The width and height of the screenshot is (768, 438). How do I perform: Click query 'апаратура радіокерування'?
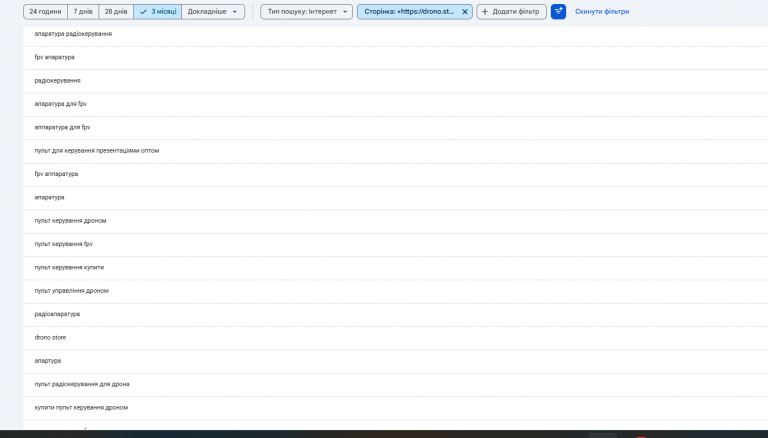[x=73, y=34]
